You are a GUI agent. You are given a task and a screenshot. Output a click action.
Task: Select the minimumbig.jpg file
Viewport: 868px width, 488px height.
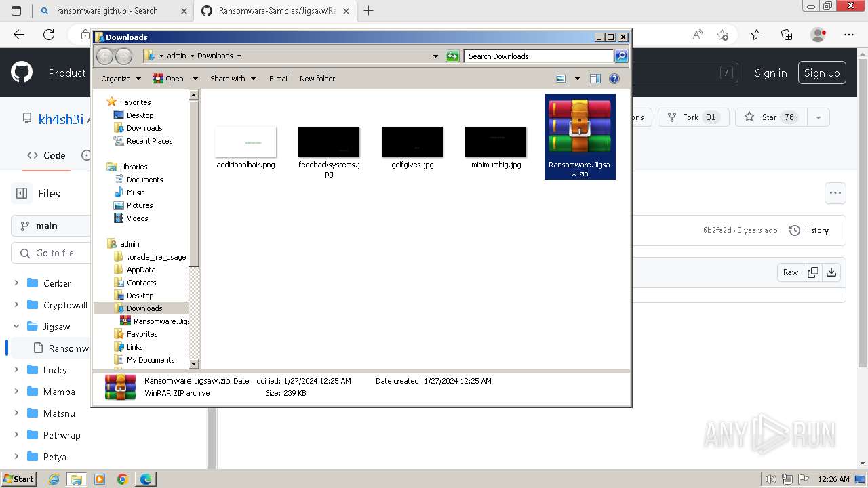[496, 142]
